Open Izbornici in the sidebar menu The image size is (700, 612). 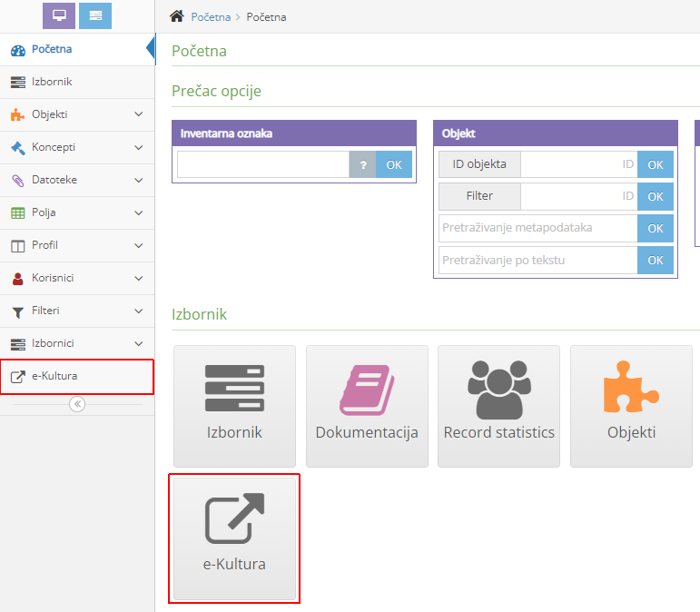pos(77,344)
